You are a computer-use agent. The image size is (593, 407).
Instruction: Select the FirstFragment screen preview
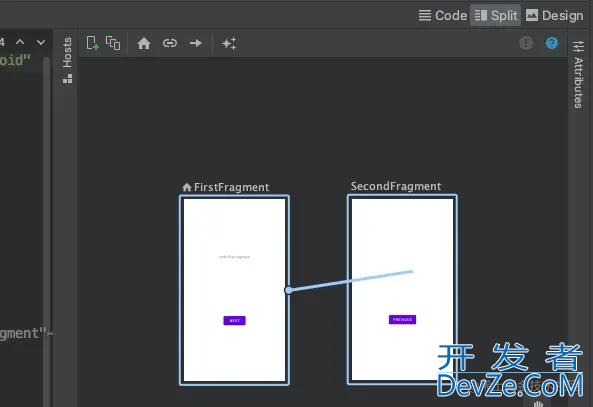[x=234, y=290]
